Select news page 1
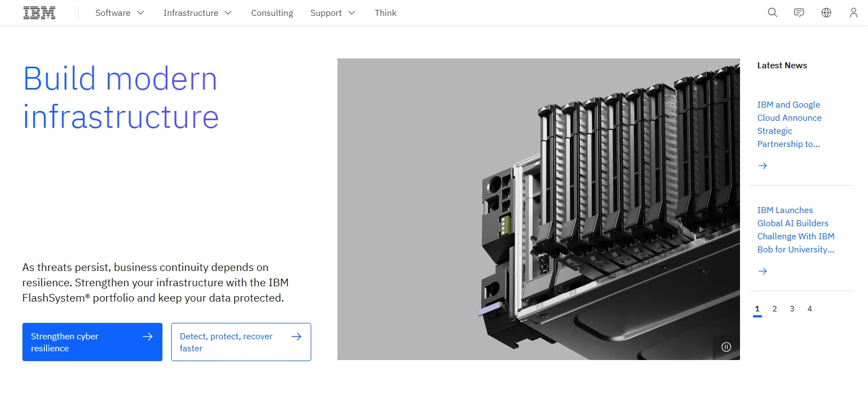Screen dimensions: 868x395 click(758, 309)
